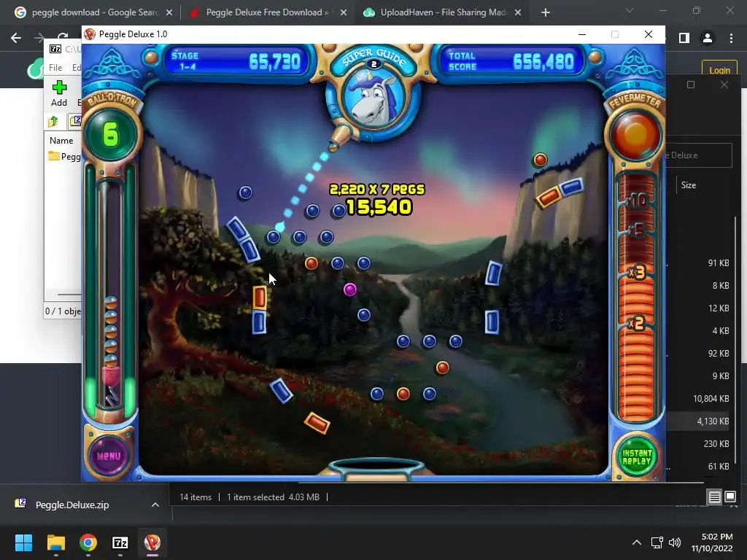Open the purple Menu button in Peggle
The height and width of the screenshot is (560, 747).
click(109, 456)
